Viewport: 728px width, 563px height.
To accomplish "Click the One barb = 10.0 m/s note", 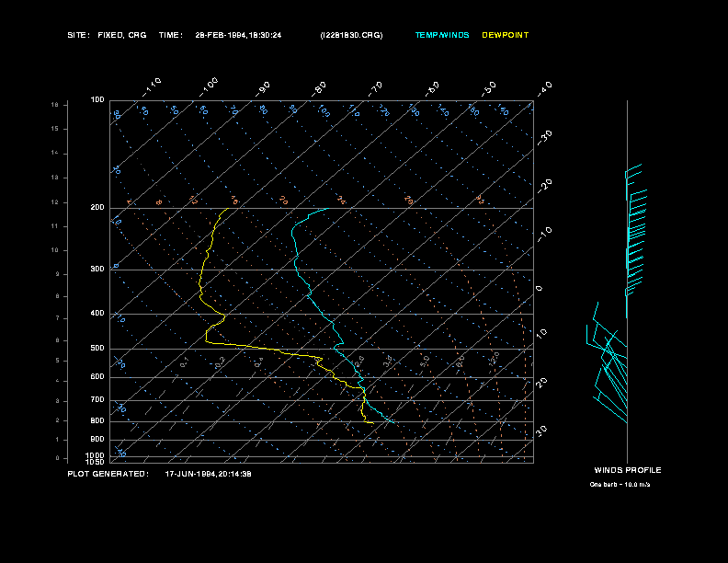I will click(x=620, y=485).
